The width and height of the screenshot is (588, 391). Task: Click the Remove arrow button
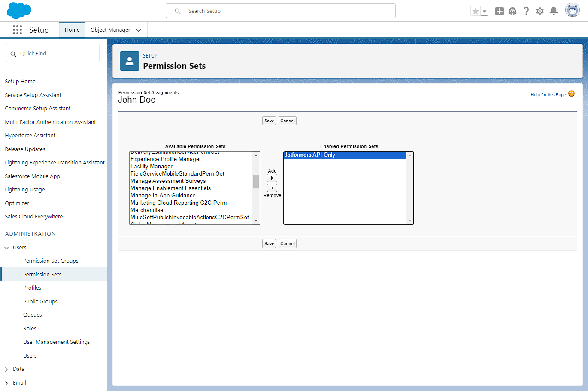(x=272, y=188)
